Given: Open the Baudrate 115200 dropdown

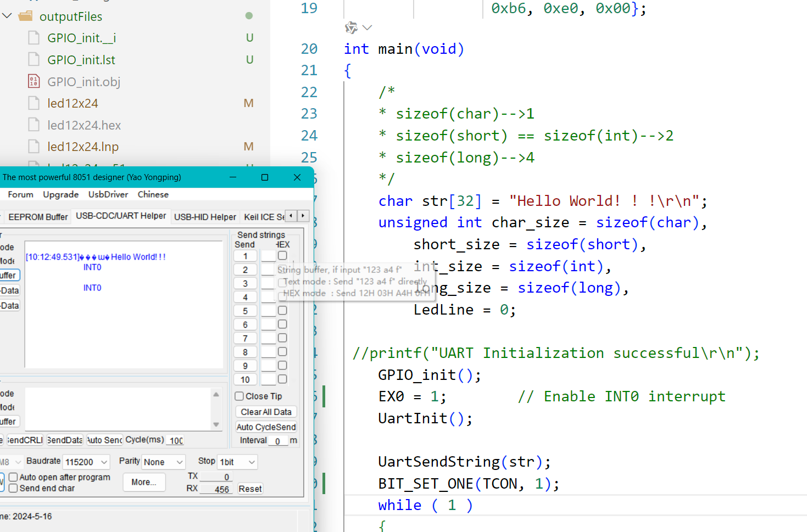Looking at the screenshot, I should [86, 462].
